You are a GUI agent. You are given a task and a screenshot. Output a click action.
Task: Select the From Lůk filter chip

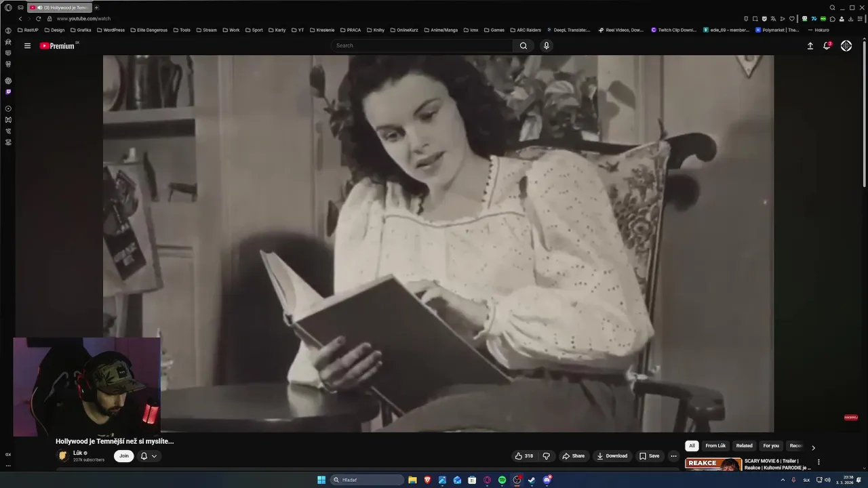click(x=715, y=446)
